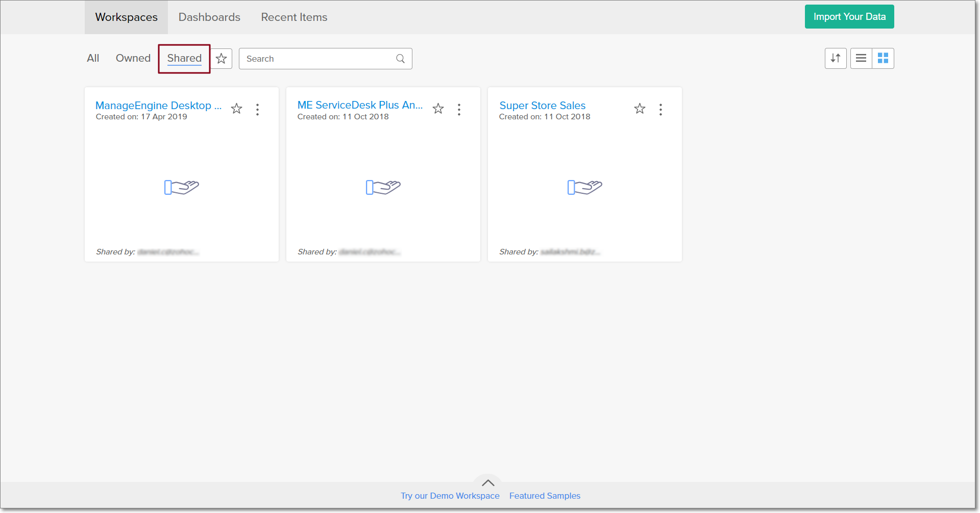The height and width of the screenshot is (513, 980).
Task: Open the Recent Items tab
Action: tap(294, 17)
